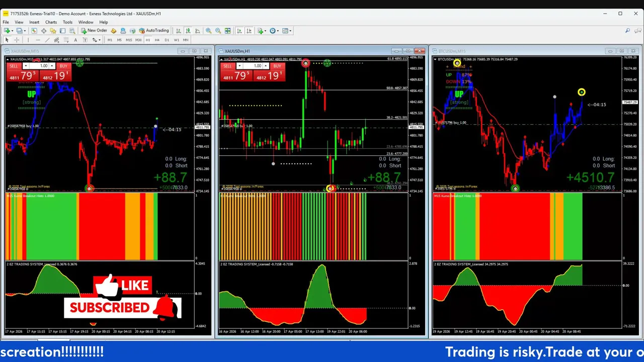Open the Help menu
This screenshot has width=644, height=362.
click(x=104, y=22)
